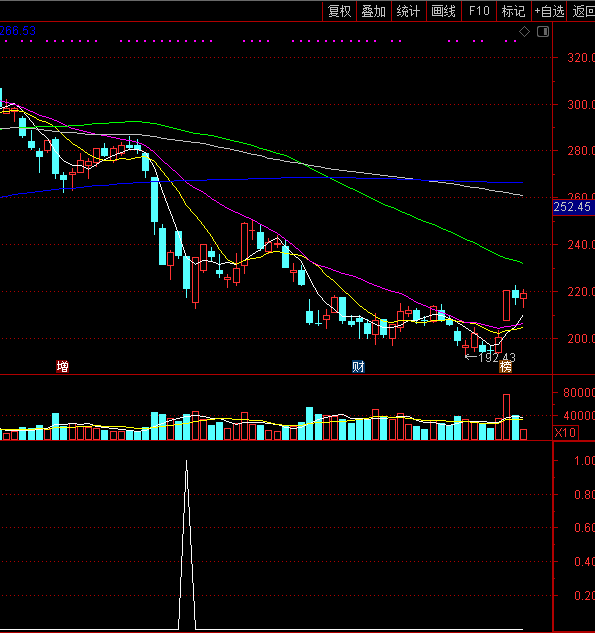This screenshot has height=633, width=595.
Task: Click the peak of the white indicator spike
Action: coord(186,461)
